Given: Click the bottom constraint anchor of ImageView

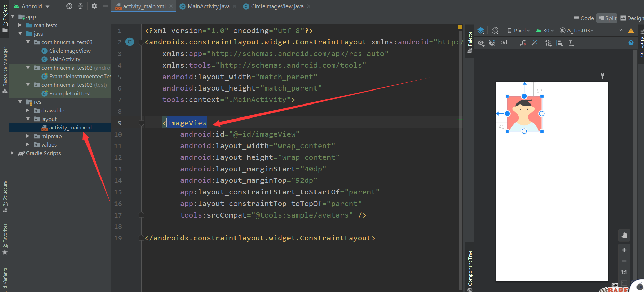Looking at the screenshot, I should point(524,131).
